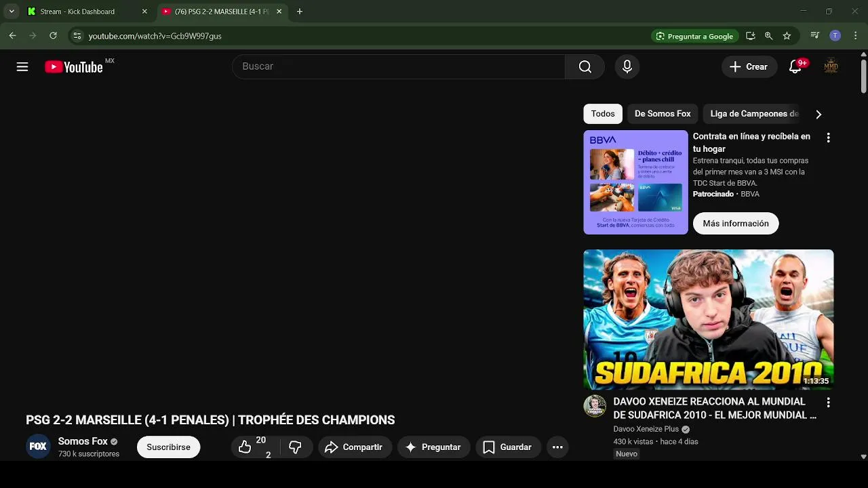The image size is (868, 488).
Task: Click Más información on BBVA ad
Action: (736, 224)
